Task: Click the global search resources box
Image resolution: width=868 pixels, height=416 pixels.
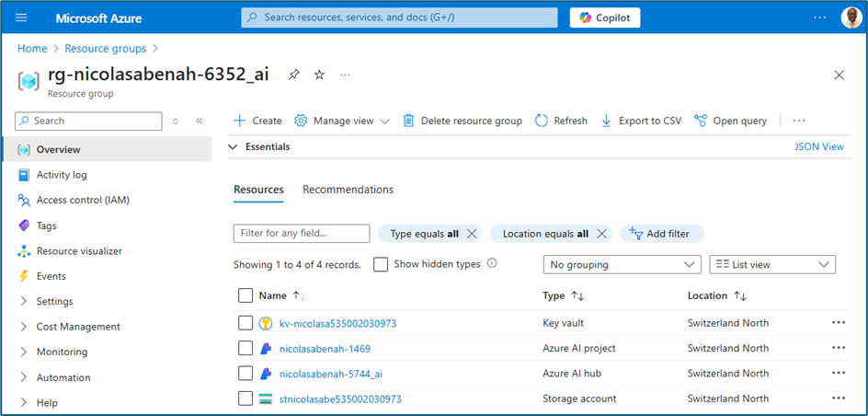Action: pyautogui.click(x=399, y=17)
